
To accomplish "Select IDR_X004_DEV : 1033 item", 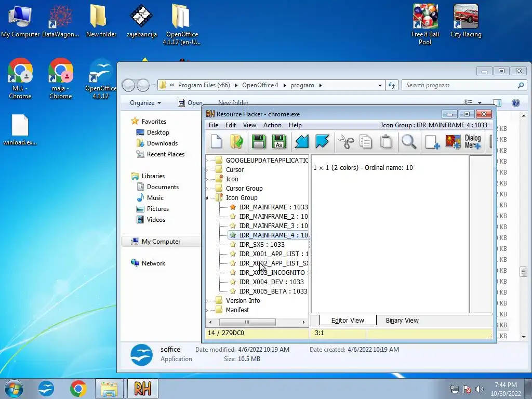I will pyautogui.click(x=271, y=282).
